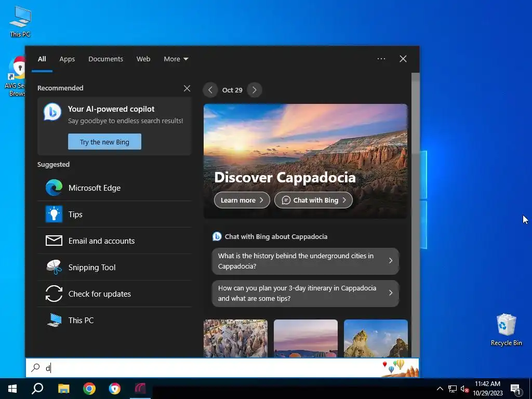Select AVG Secure Browser desktop shortcut
This screenshot has width=532, height=399.
tap(15, 77)
